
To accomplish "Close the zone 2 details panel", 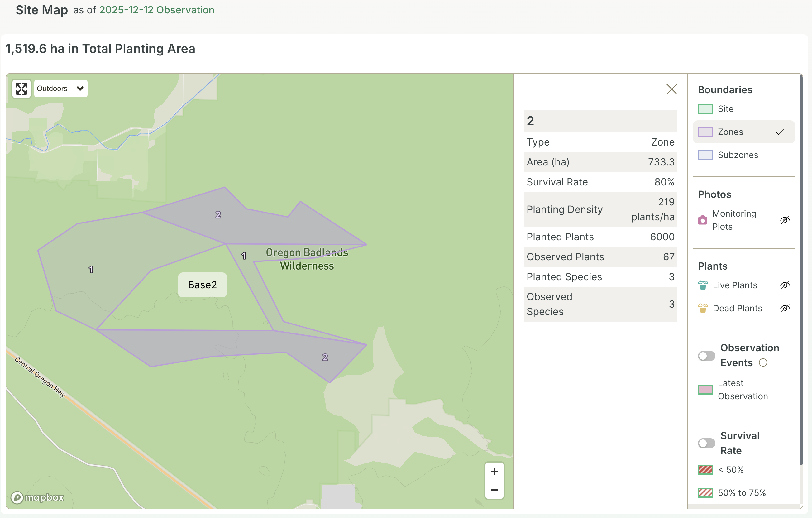I will tap(671, 89).
